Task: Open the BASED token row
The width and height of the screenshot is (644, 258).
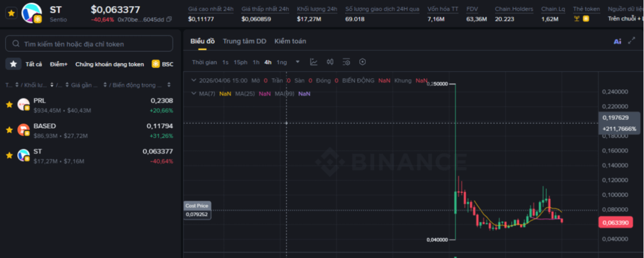Action: click(x=91, y=130)
